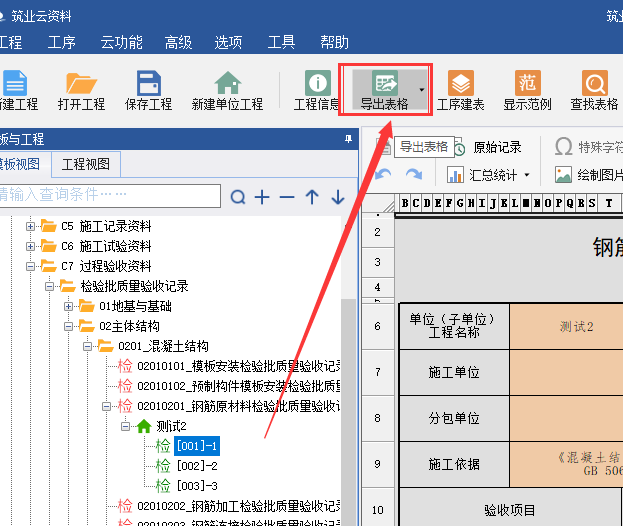This screenshot has height=526, width=623.
Task: Click the 原始记录 button
Action: (x=486, y=147)
